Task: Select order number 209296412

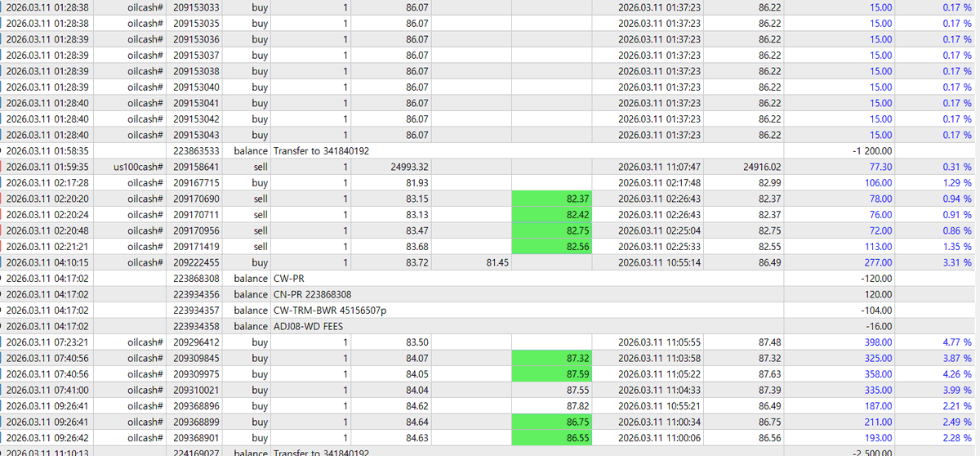Action: click(x=196, y=342)
